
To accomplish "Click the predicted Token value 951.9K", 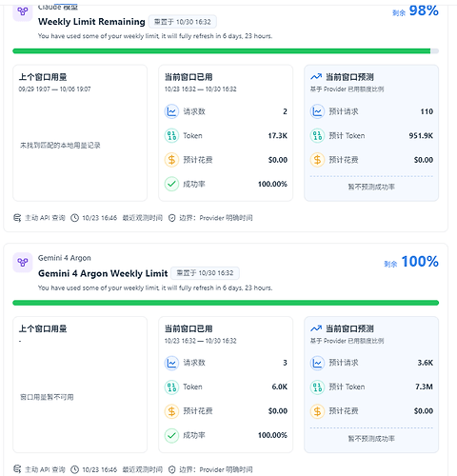I will pos(421,135).
